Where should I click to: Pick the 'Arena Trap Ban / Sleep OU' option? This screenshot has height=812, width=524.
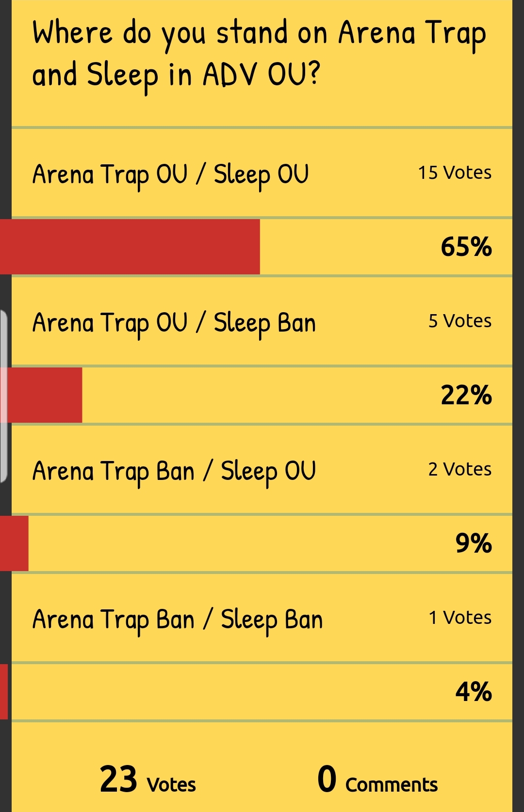pyautogui.click(x=174, y=471)
